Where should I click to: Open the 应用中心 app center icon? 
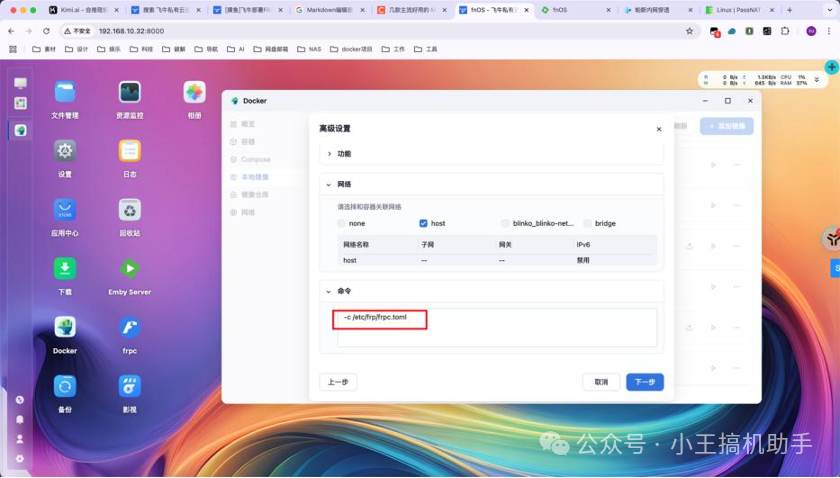pyautogui.click(x=65, y=210)
